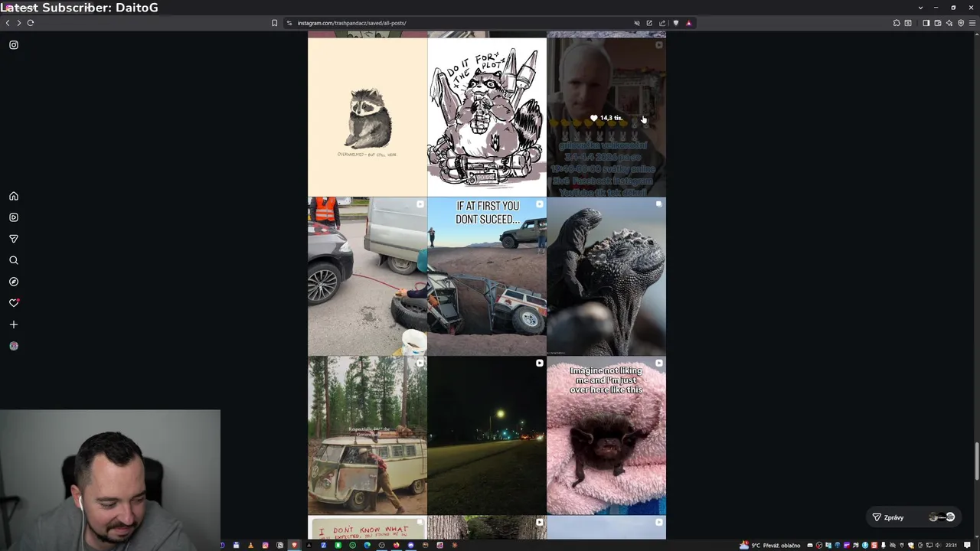Share this page using the share icon
This screenshot has height=551, width=980.
coord(662,23)
